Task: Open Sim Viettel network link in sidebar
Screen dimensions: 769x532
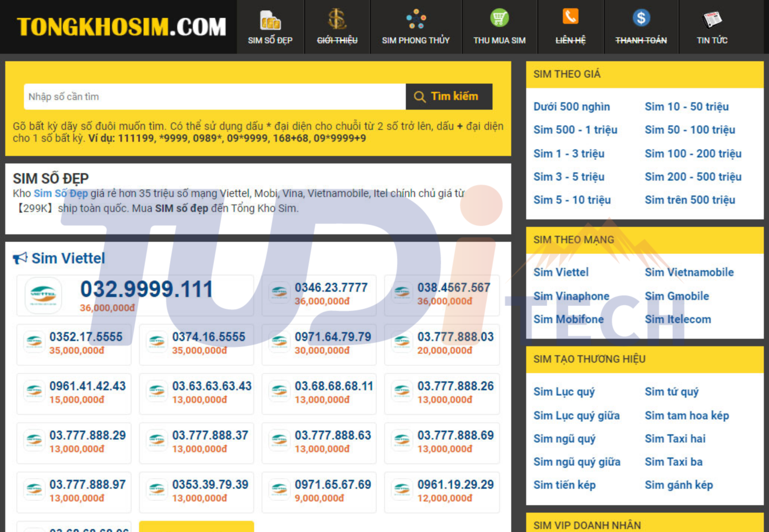Action: (561, 272)
